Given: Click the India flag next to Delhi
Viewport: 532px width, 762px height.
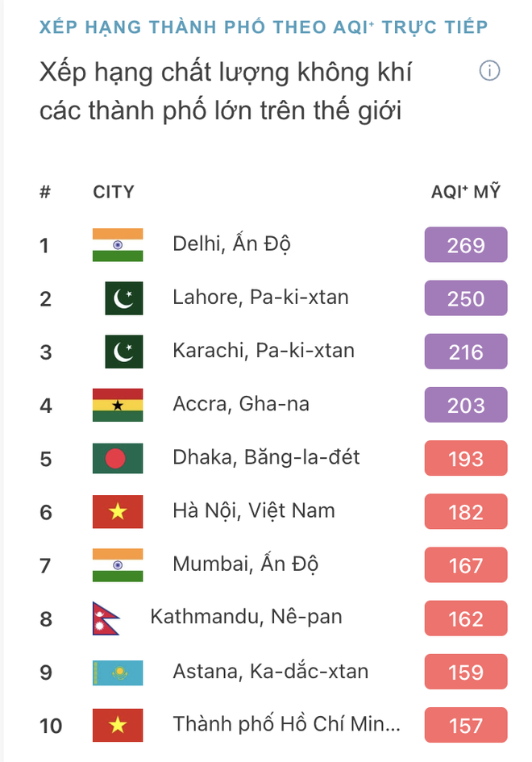Looking at the screenshot, I should point(118,245).
